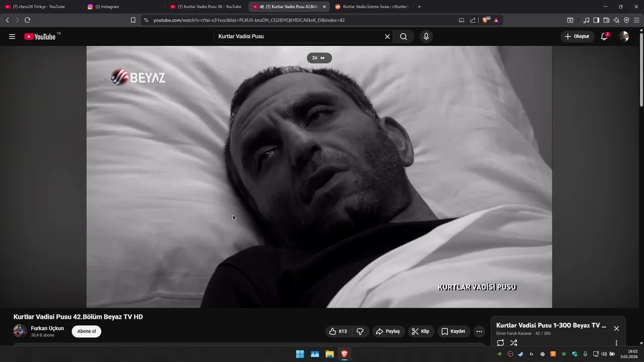Go back in browser history
The image size is (644, 362).
7,20
